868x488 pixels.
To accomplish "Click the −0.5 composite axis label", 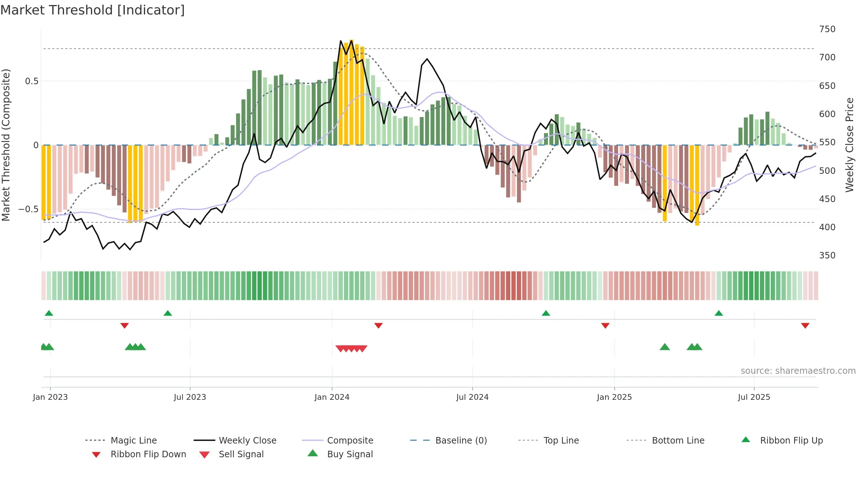I will [x=29, y=209].
